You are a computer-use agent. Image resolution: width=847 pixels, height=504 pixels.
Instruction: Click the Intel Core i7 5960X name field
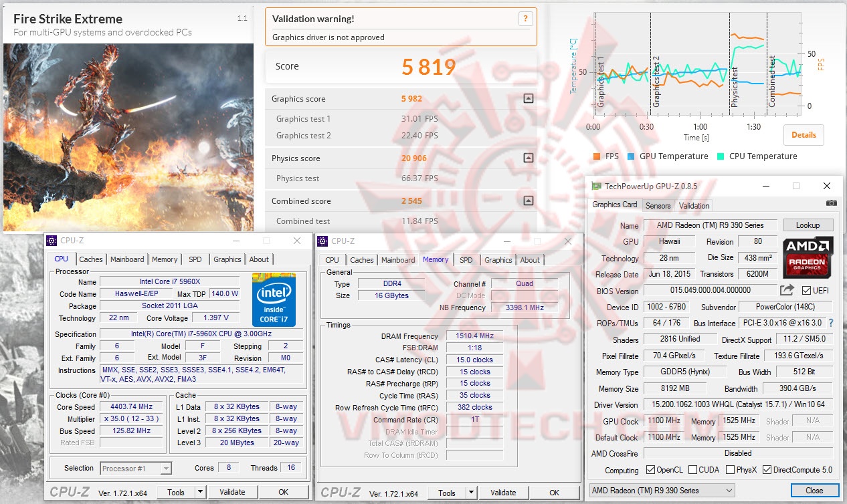(170, 282)
